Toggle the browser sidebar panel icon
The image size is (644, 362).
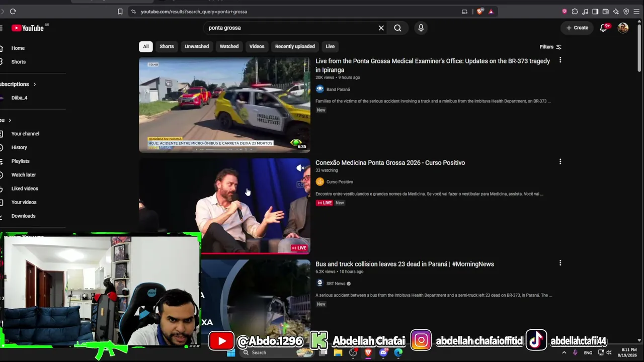pos(595,12)
